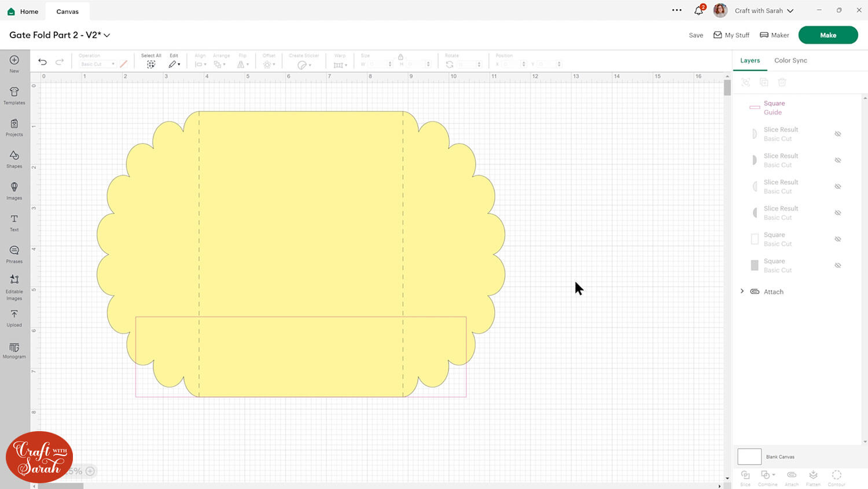Open the Craft with Sarah account menu

pyautogui.click(x=764, y=10)
